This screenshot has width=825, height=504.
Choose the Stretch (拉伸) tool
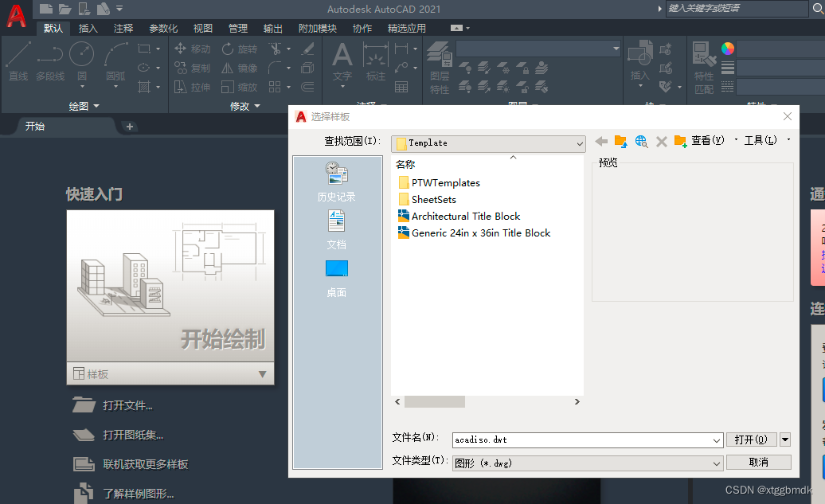[193, 87]
